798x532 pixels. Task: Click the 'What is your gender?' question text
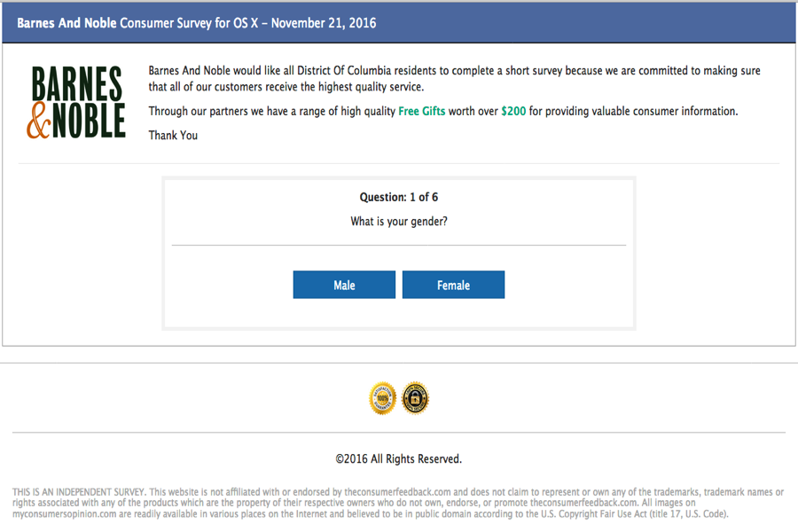398,222
